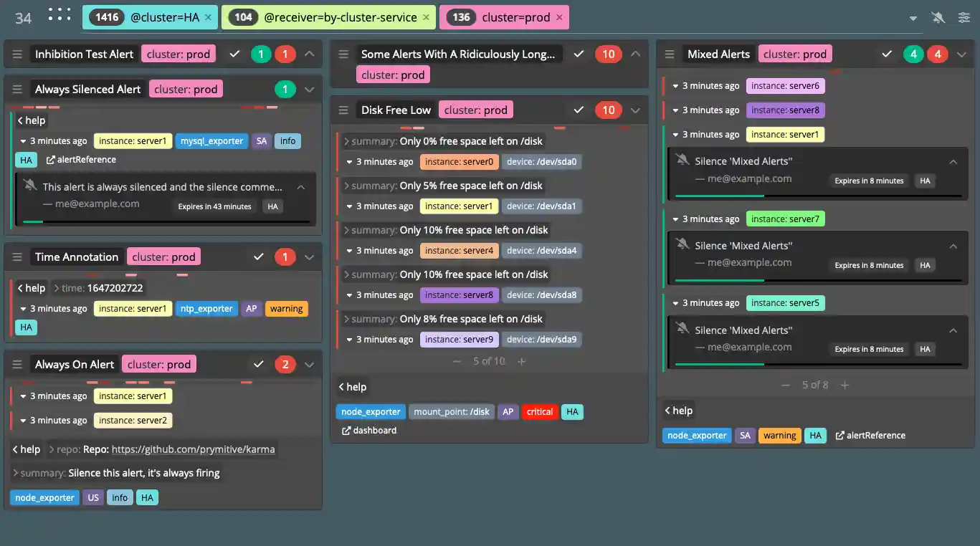The width and height of the screenshot is (980, 546).
Task: Open settings via the sliders icon top right
Action: (964, 16)
